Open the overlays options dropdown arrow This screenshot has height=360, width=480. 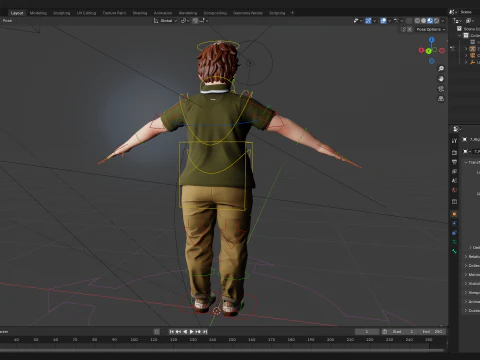(x=389, y=21)
